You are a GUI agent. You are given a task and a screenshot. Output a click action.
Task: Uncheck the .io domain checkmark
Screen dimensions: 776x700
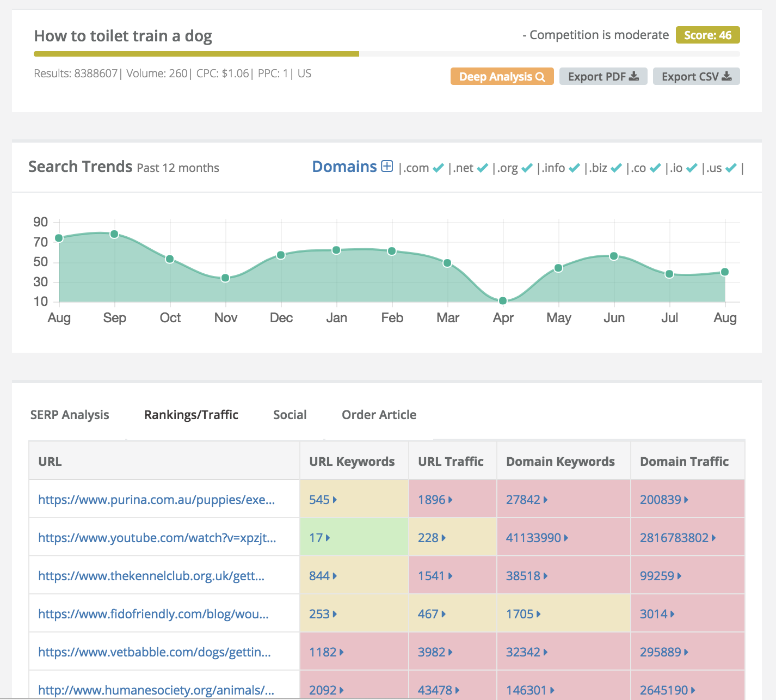pyautogui.click(x=692, y=168)
